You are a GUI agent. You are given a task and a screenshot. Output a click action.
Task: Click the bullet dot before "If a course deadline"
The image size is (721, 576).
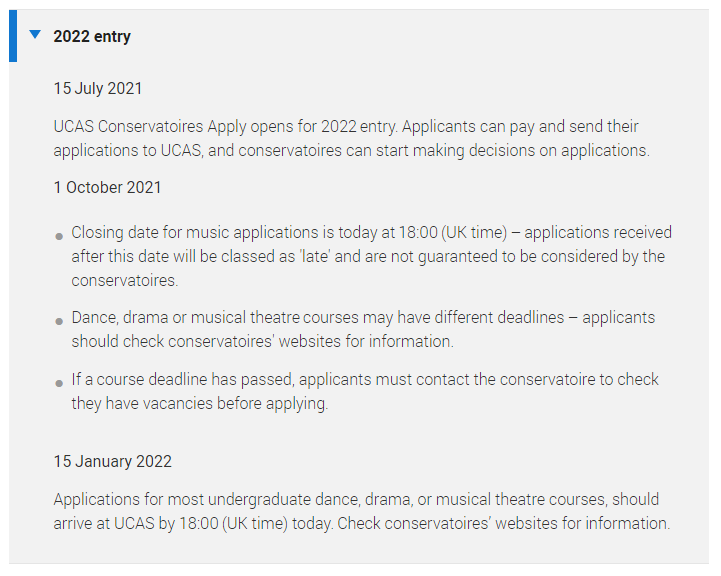(60, 384)
